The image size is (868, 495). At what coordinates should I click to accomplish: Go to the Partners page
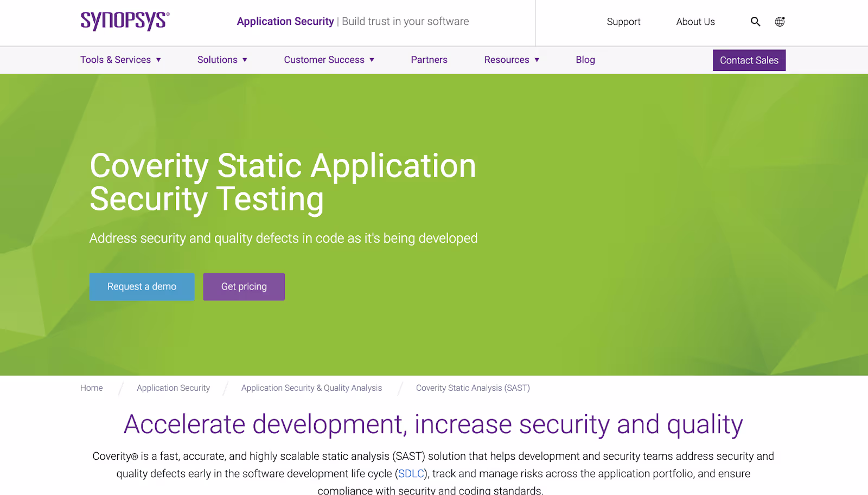click(429, 60)
